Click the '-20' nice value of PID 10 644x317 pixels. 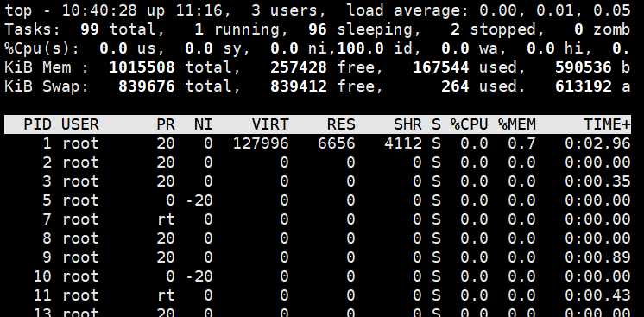click(x=199, y=276)
